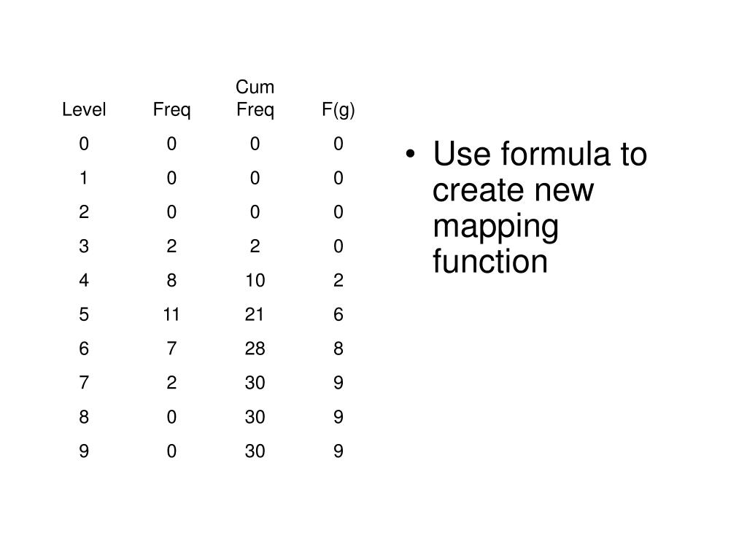Image resolution: width=747 pixels, height=560 pixels.
Task: Select the Freq value 7 for Level 6
Action: pyautogui.click(x=171, y=349)
